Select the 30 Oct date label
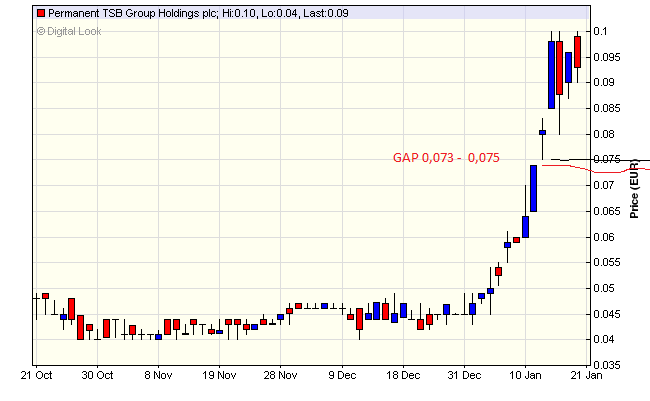The width and height of the screenshot is (650, 401). coord(96,376)
